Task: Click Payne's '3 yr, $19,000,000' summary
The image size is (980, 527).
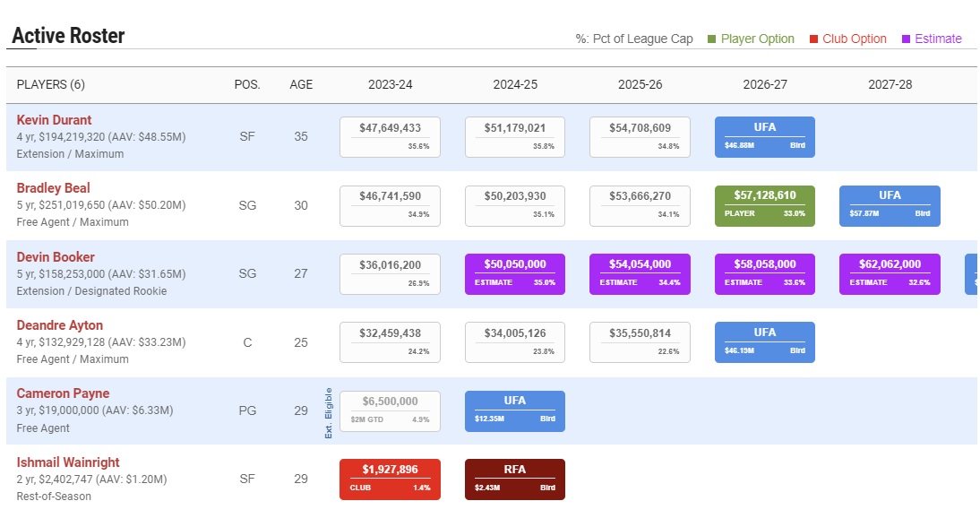Action: (x=57, y=410)
